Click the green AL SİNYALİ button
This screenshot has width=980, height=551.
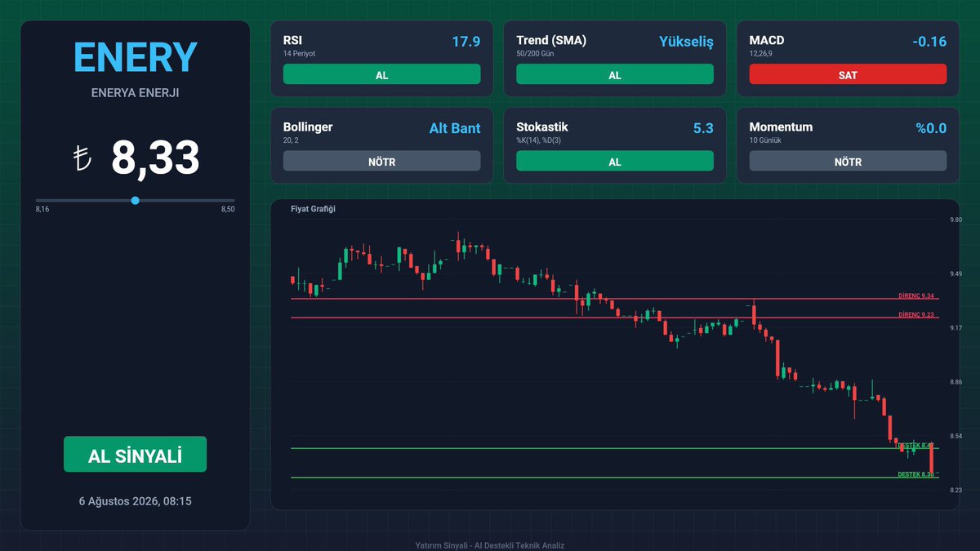click(135, 454)
